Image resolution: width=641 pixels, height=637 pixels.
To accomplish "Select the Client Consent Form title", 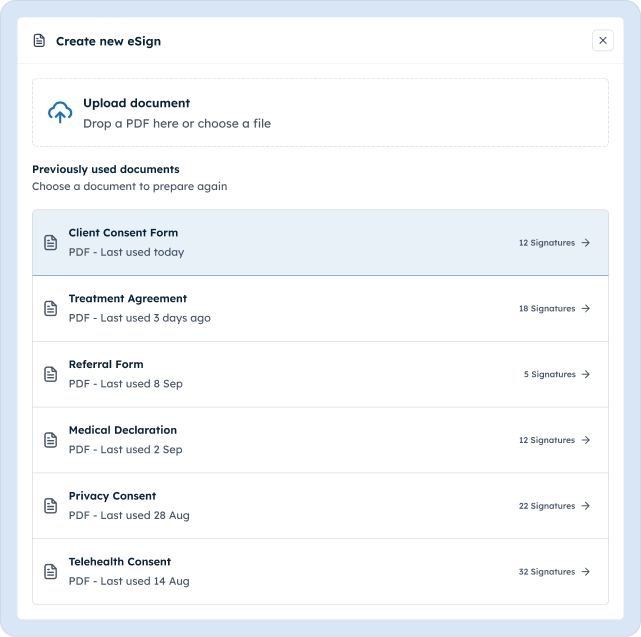I will (x=123, y=233).
